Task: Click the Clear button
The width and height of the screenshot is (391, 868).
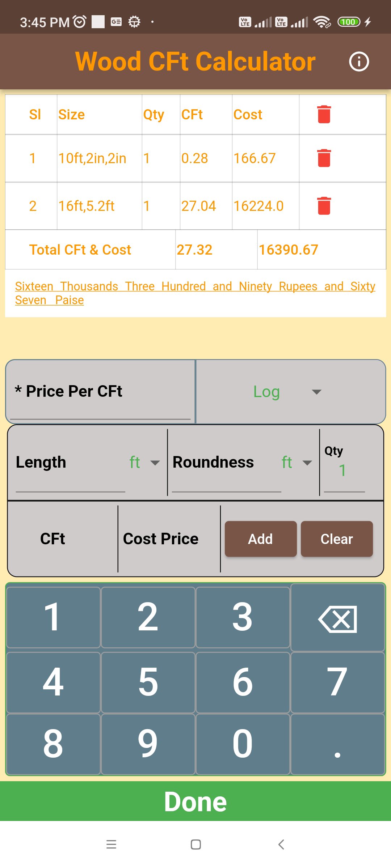Action: pyautogui.click(x=337, y=539)
